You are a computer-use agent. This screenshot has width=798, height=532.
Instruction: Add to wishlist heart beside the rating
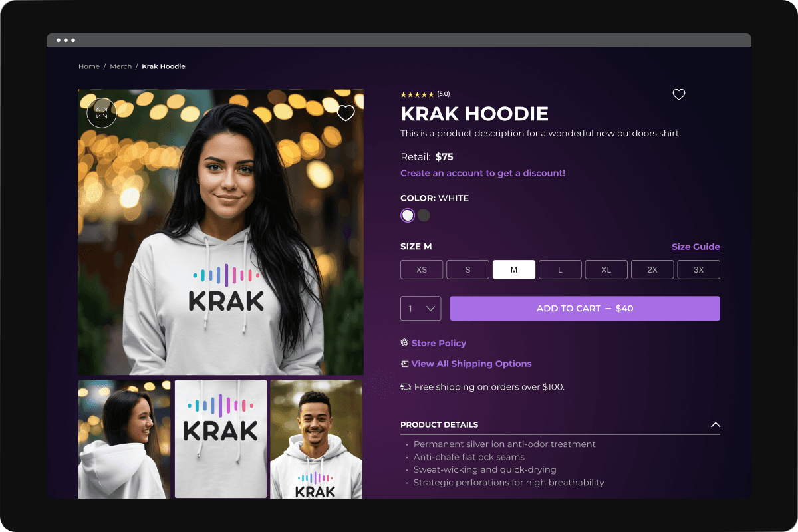678,94
